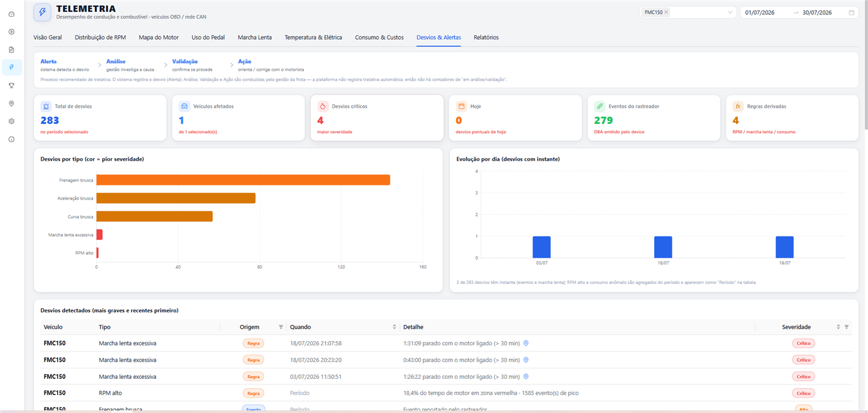Viewport: 868px width, 413px height.
Task: Switch to the Mapa do Motor tab
Action: tap(159, 37)
